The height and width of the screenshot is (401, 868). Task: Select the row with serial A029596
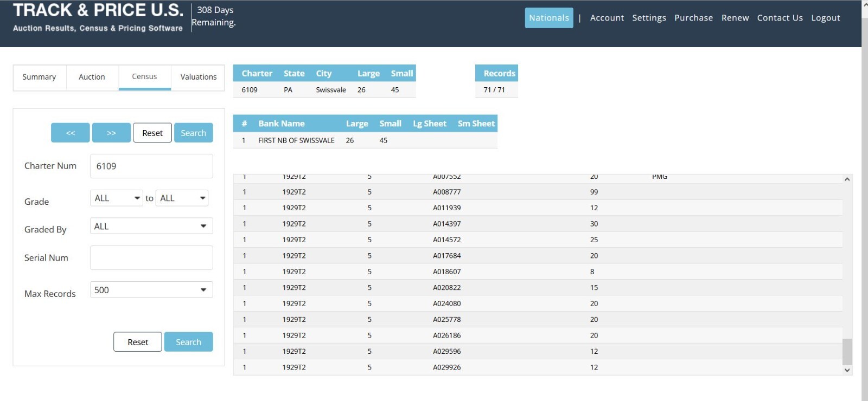(x=538, y=351)
